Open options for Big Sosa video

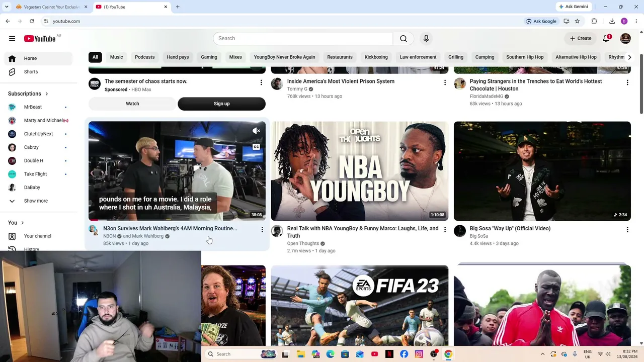tap(627, 229)
